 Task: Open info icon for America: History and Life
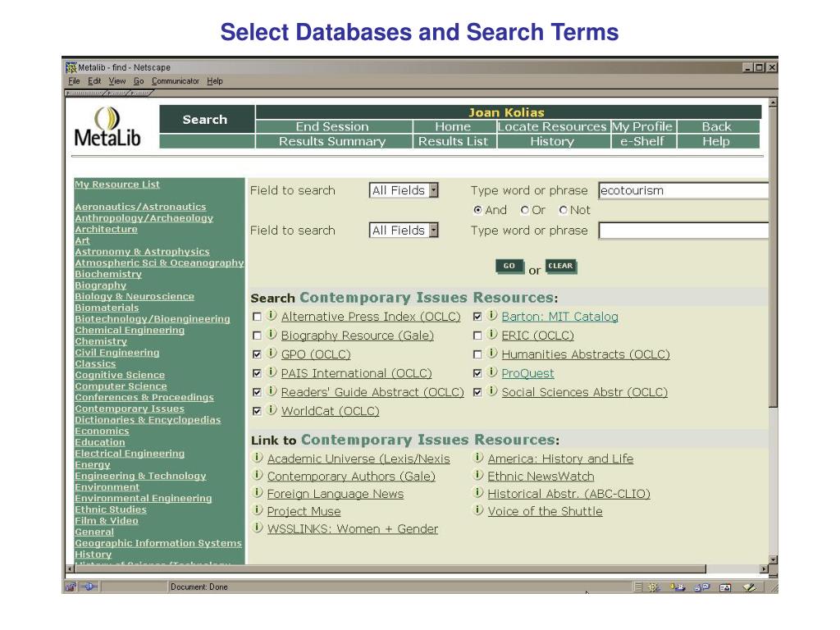478,458
